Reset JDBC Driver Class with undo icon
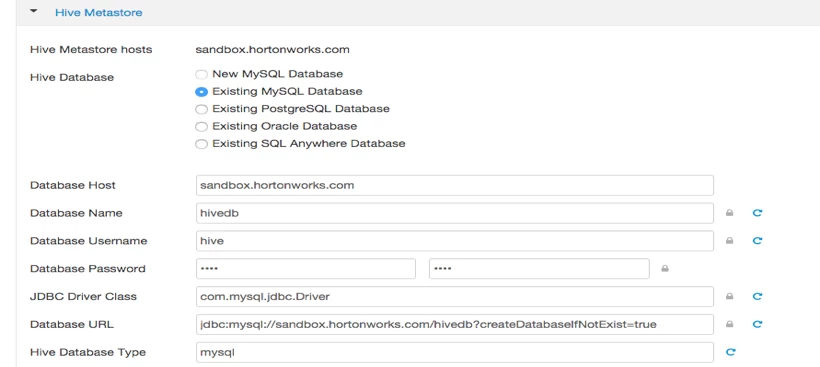 (757, 296)
